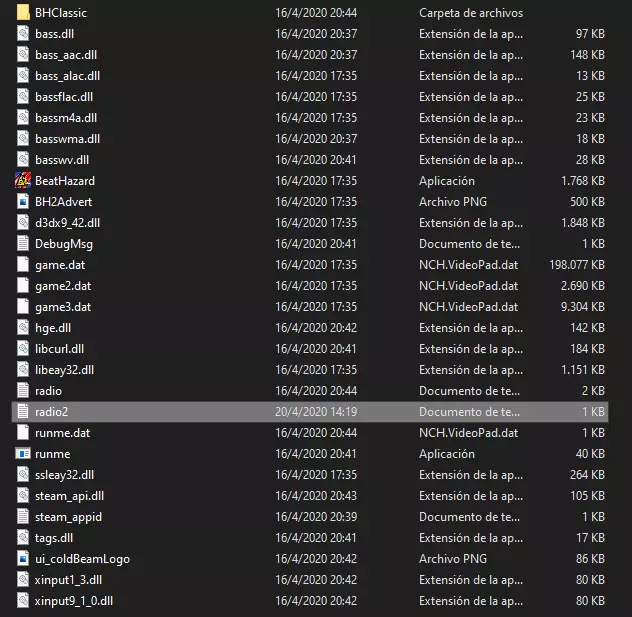The height and width of the screenshot is (617, 632).
Task: Select the libeay32.dll file name
Action: click(64, 370)
